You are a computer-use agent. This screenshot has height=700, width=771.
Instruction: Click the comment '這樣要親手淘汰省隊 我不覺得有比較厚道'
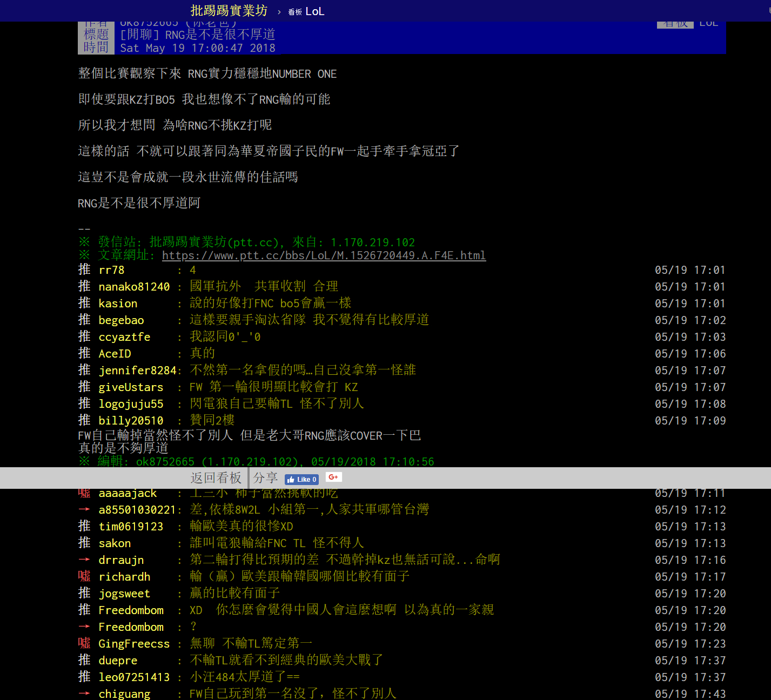310,320
